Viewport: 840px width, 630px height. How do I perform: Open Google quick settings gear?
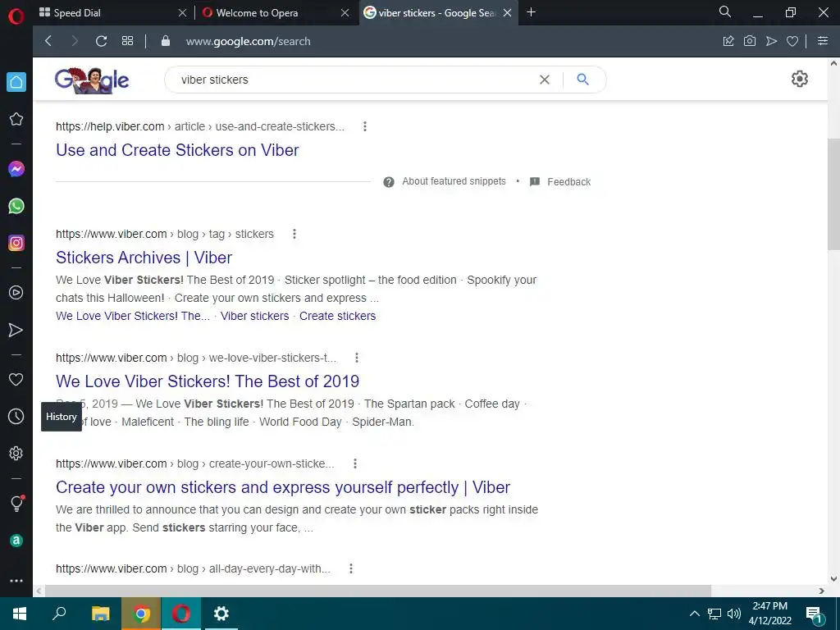[x=799, y=79]
